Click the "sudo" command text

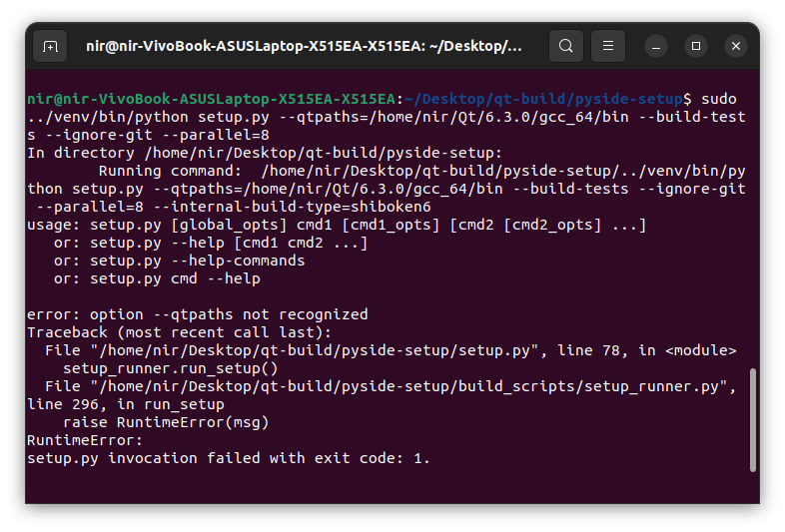[x=718, y=99]
